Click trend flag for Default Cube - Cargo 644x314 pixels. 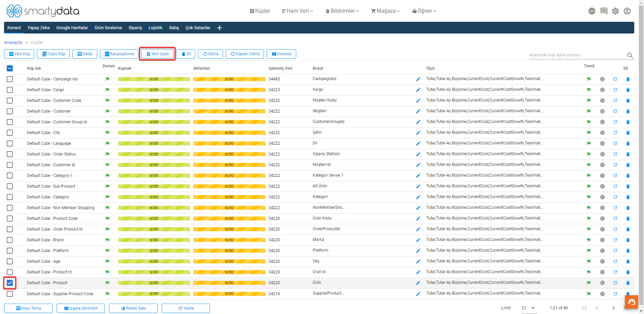click(589, 90)
